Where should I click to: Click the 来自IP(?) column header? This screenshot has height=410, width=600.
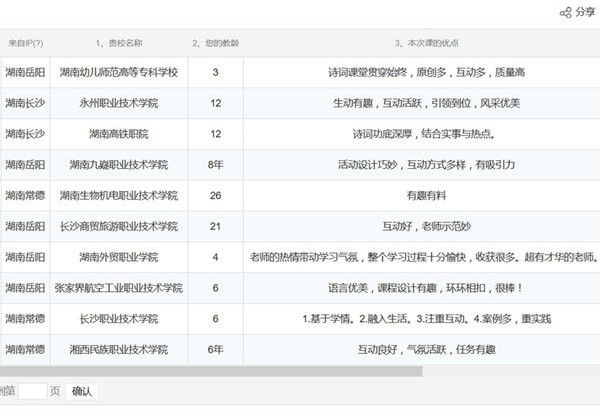pyautogui.click(x=25, y=43)
